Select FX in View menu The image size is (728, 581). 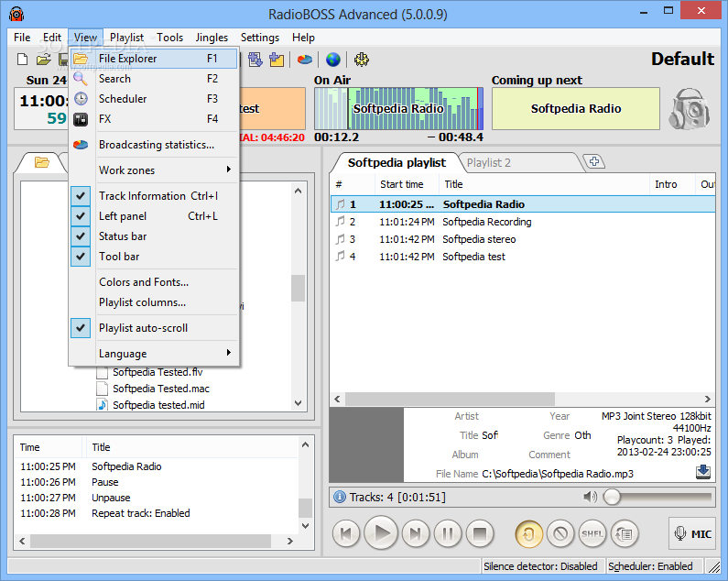(x=154, y=119)
